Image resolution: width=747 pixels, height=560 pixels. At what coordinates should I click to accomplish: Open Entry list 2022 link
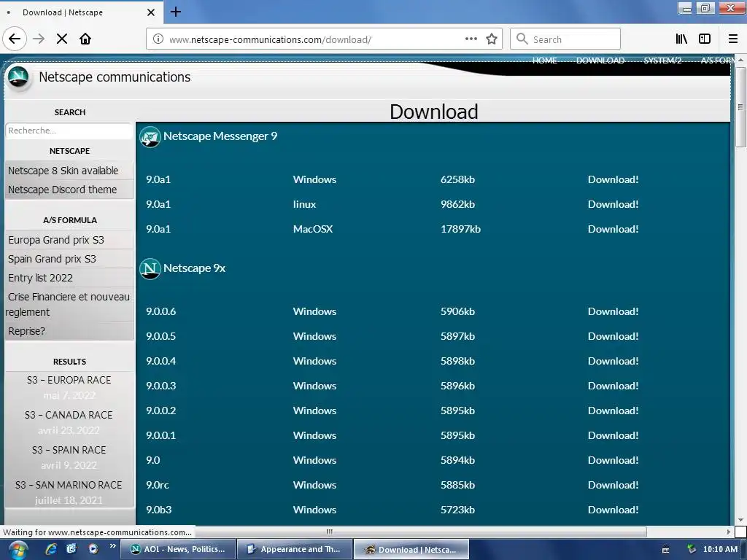41,278
